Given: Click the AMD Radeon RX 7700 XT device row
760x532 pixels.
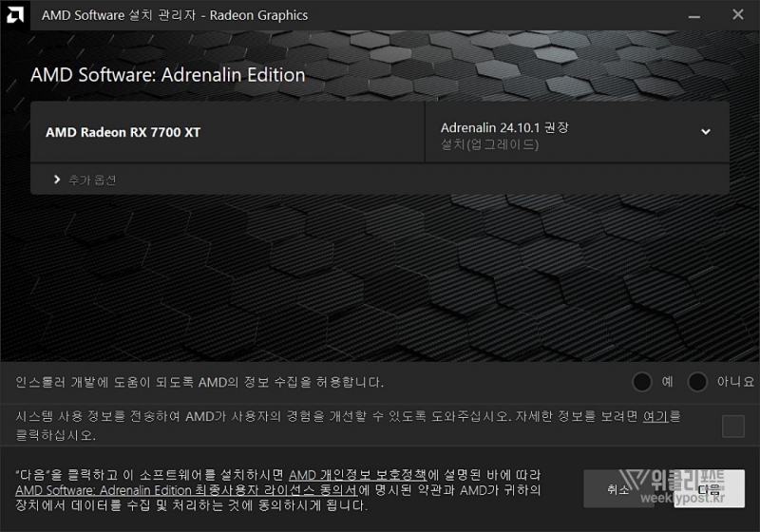Looking at the screenshot, I should [x=227, y=132].
